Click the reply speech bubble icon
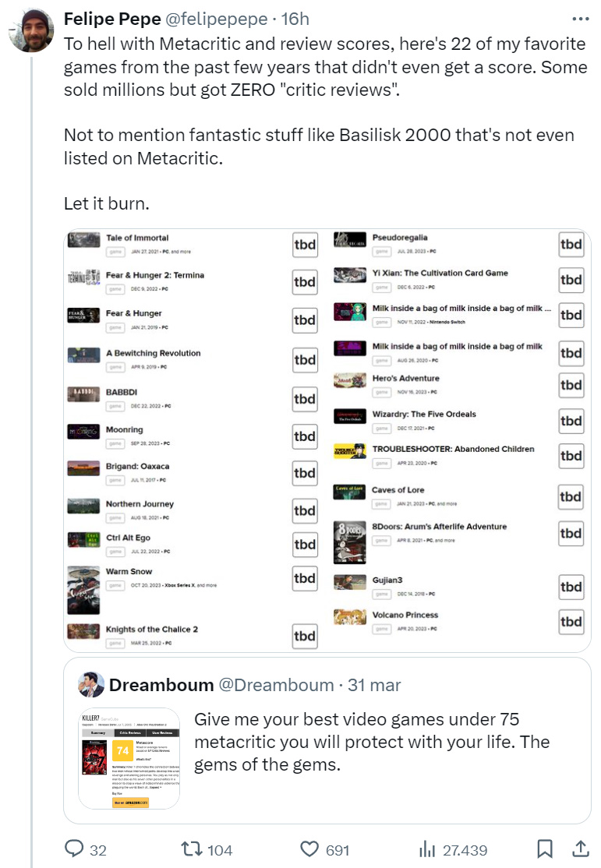Image resolution: width=601 pixels, height=868 pixels. [75, 849]
